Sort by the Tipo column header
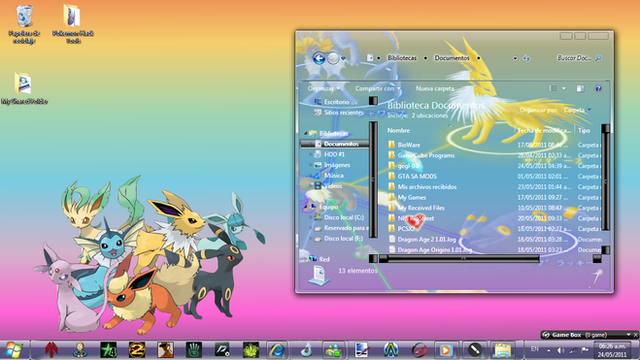Viewport: 640px width, 360px height. pyautogui.click(x=584, y=131)
